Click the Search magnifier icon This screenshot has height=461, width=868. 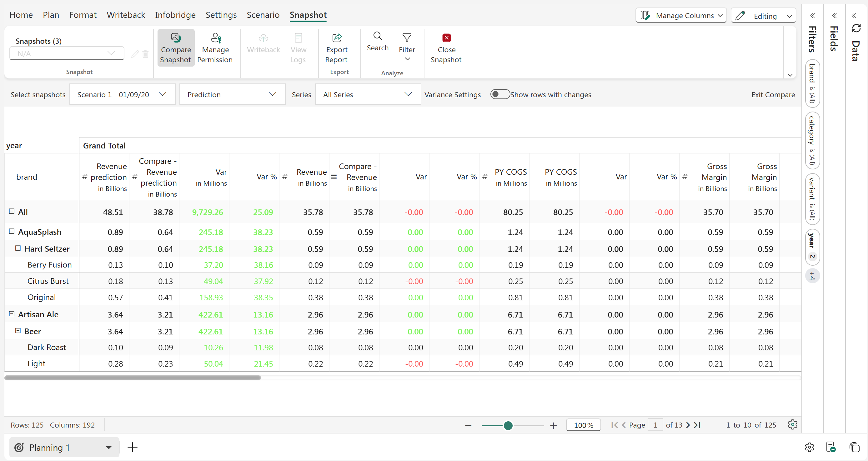click(377, 36)
